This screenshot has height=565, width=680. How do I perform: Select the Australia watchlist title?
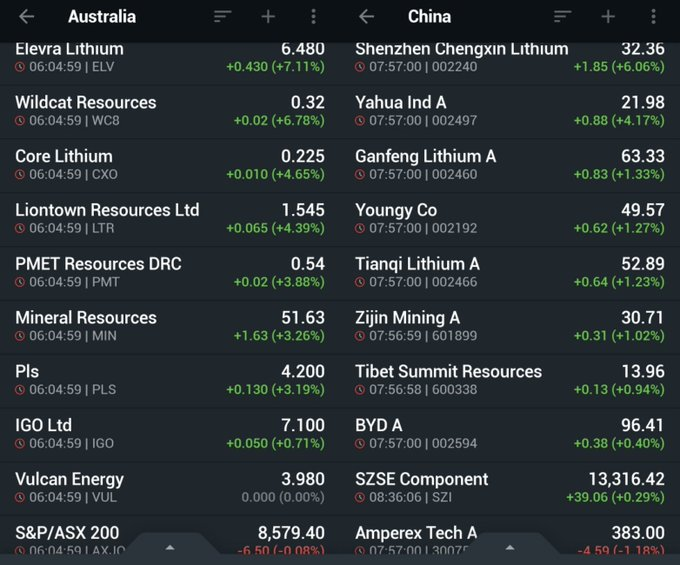point(102,17)
